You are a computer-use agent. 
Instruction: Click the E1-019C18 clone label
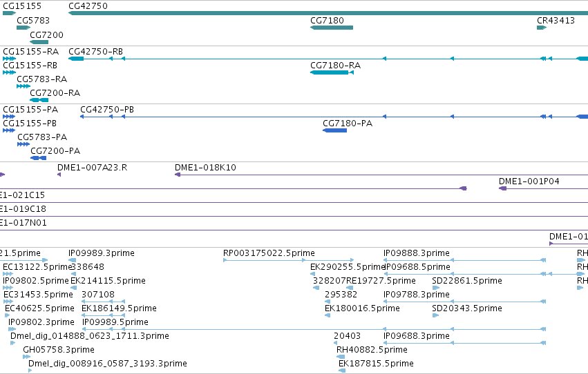23,209
